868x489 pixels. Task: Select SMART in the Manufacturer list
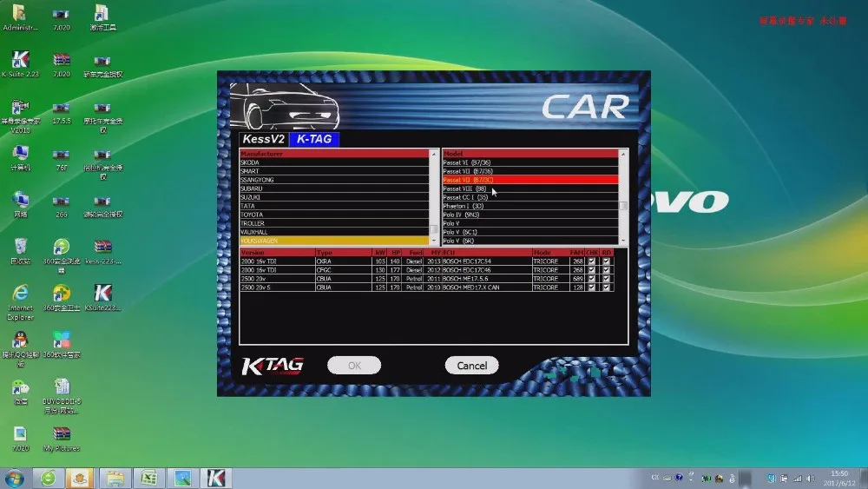[334, 171]
